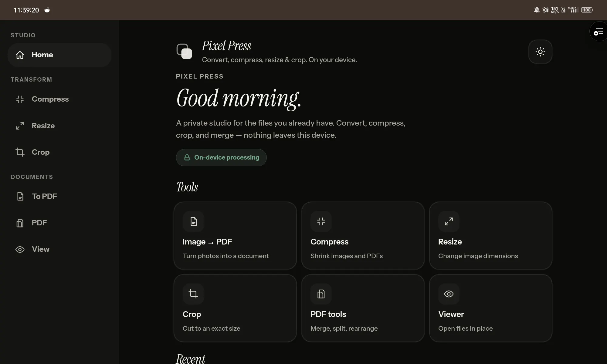Click the On-device processing label
This screenshot has height=364, width=607.
[227, 157]
